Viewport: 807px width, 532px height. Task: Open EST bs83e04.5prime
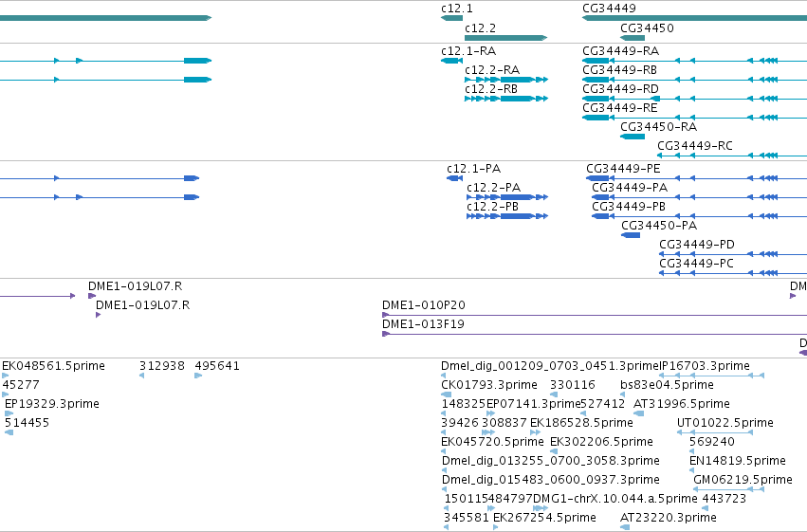tap(667, 385)
